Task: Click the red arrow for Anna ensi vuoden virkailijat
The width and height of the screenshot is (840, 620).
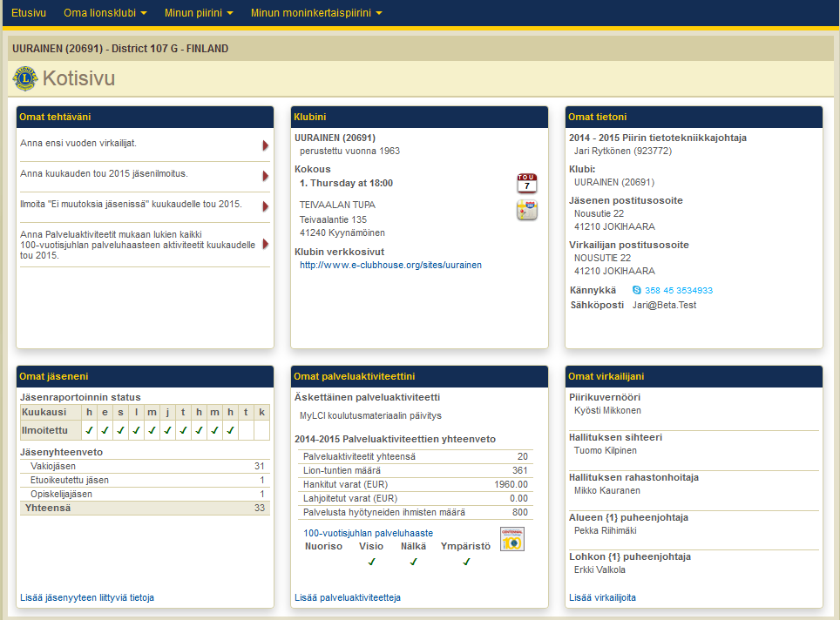Action: click(265, 145)
